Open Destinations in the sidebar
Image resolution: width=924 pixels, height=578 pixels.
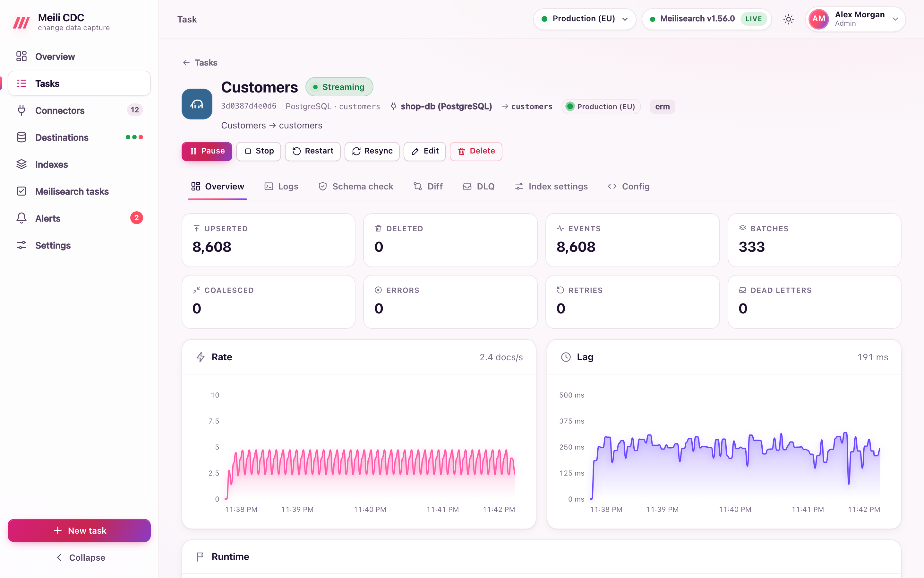point(79,137)
